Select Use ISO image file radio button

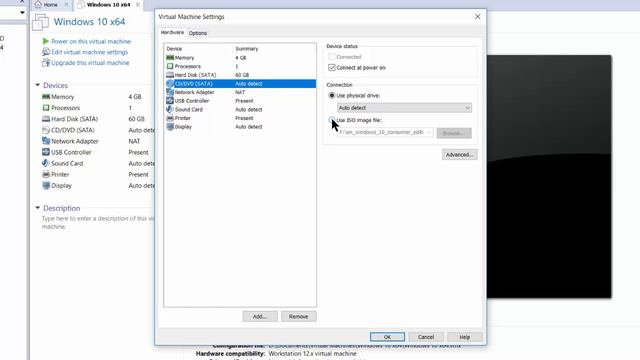[x=332, y=120]
